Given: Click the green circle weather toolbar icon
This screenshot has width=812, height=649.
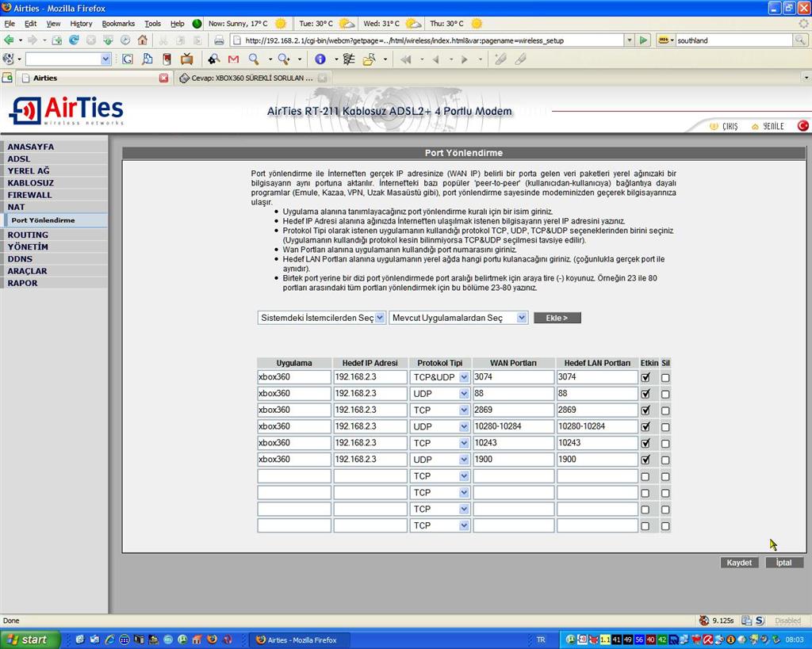Looking at the screenshot, I should click(197, 24).
